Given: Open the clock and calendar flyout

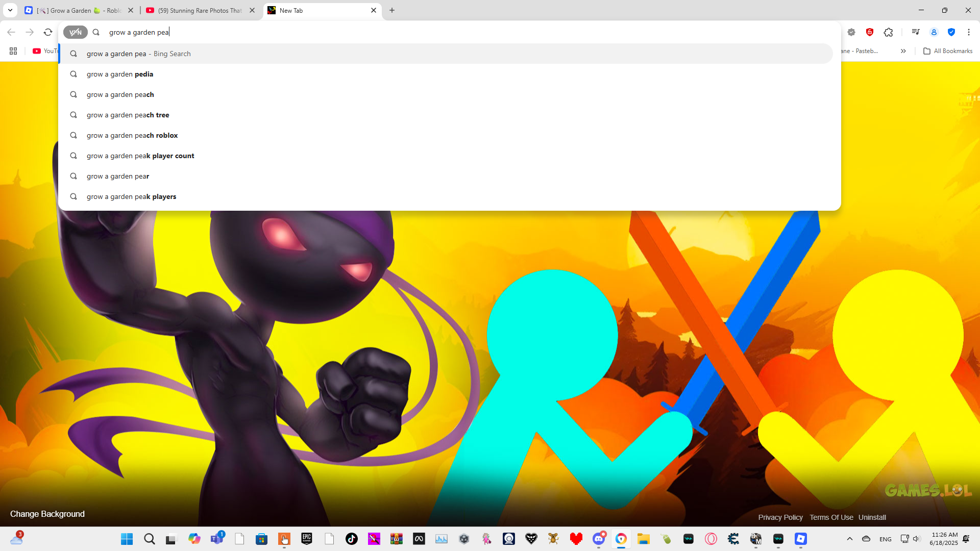Looking at the screenshot, I should tap(944, 539).
